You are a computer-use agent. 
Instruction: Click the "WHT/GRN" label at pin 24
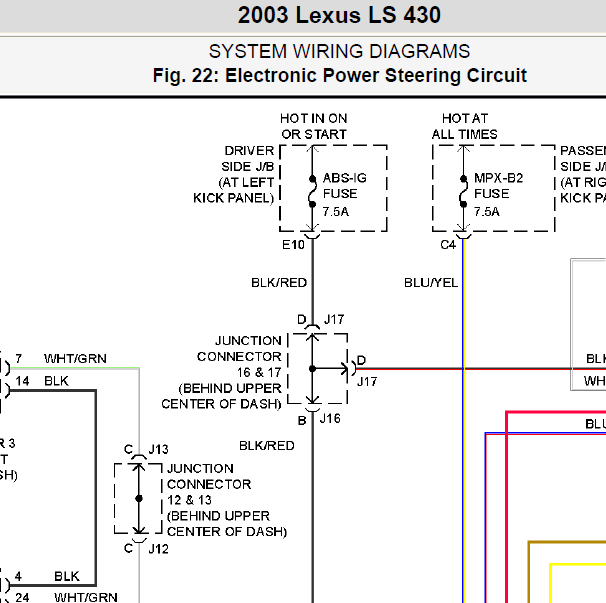[86, 597]
